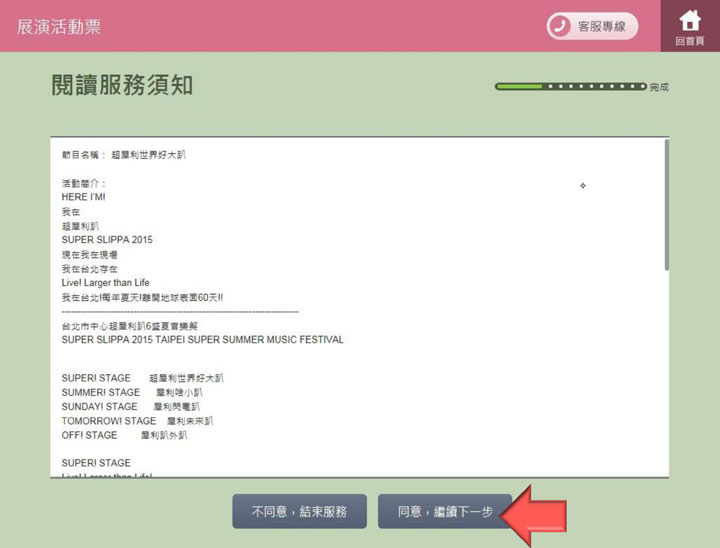Click the phone icon in 客服專線

[561, 26]
